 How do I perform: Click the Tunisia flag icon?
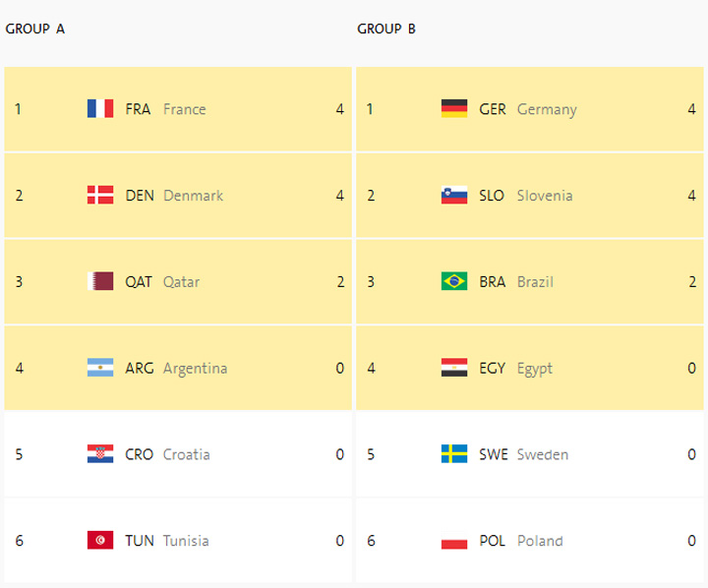(100, 541)
